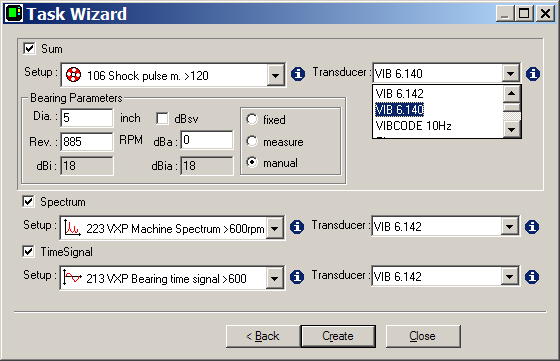Open the TimeSignal setup dropdown arrow
560x361 pixels.
[274, 278]
